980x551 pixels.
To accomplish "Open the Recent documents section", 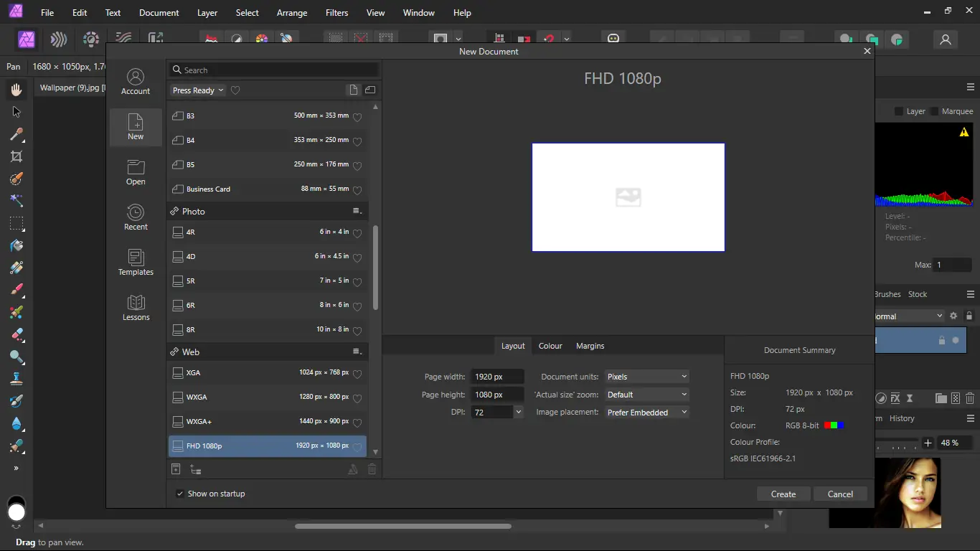I will pyautogui.click(x=136, y=217).
